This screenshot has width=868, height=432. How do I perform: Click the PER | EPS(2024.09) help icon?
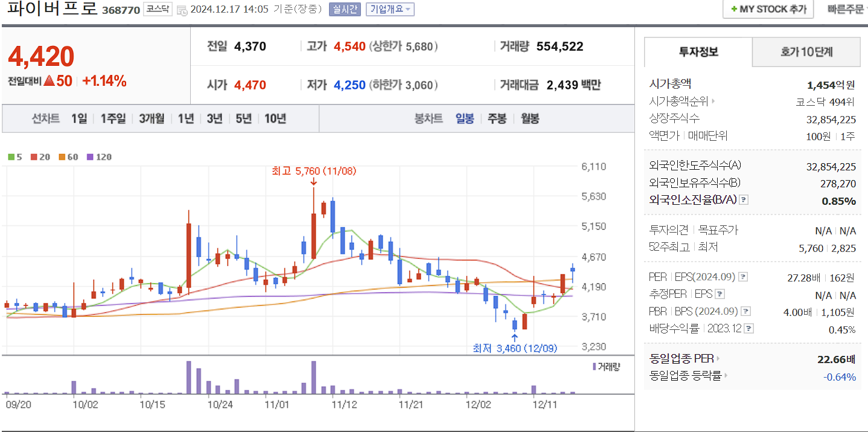point(743,277)
